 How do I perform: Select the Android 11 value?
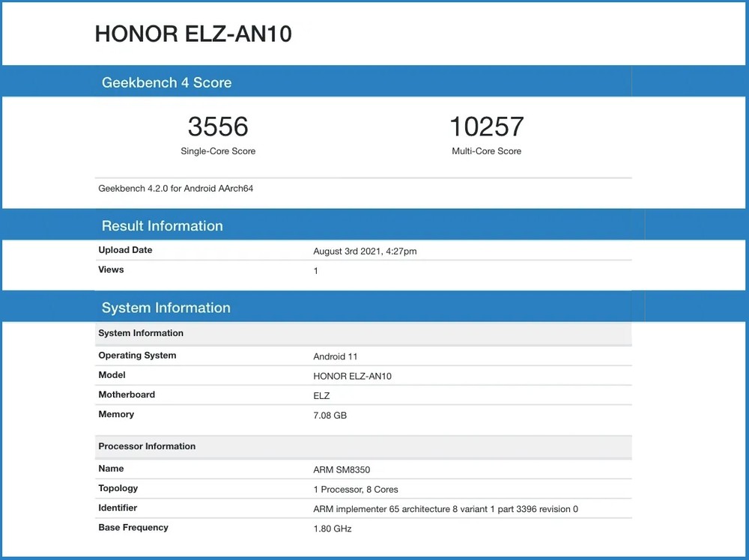[336, 356]
